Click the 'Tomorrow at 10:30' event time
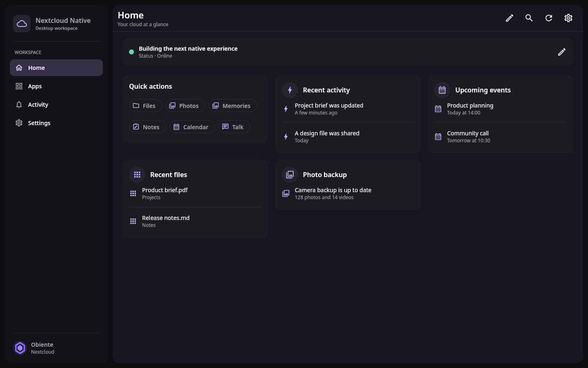Viewport: 588px width, 368px height. [468, 141]
